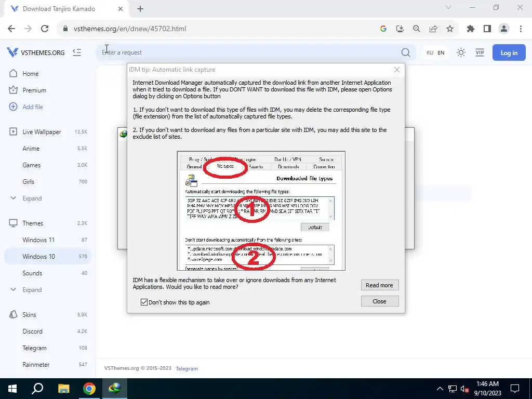Image resolution: width=532 pixels, height=399 pixels.
Task: Click the VSThemes logo icon
Action: 12,52
